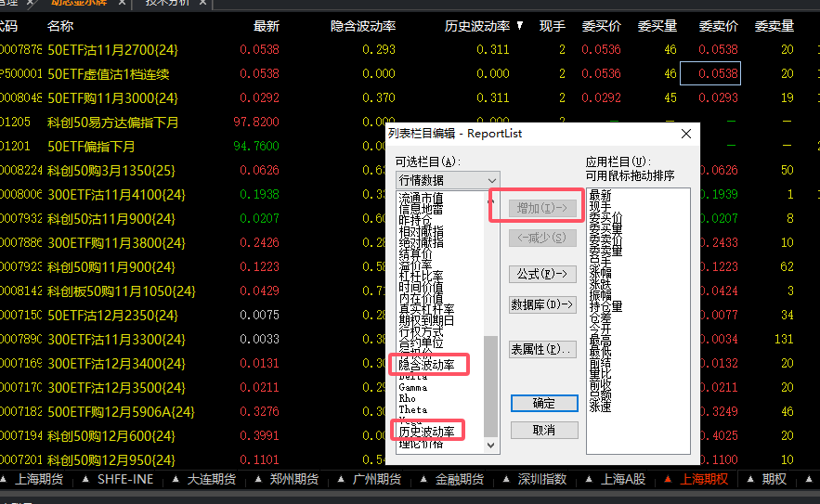Click the 历史波动率 sort arrow icon
The width and height of the screenshot is (820, 504).
click(519, 26)
